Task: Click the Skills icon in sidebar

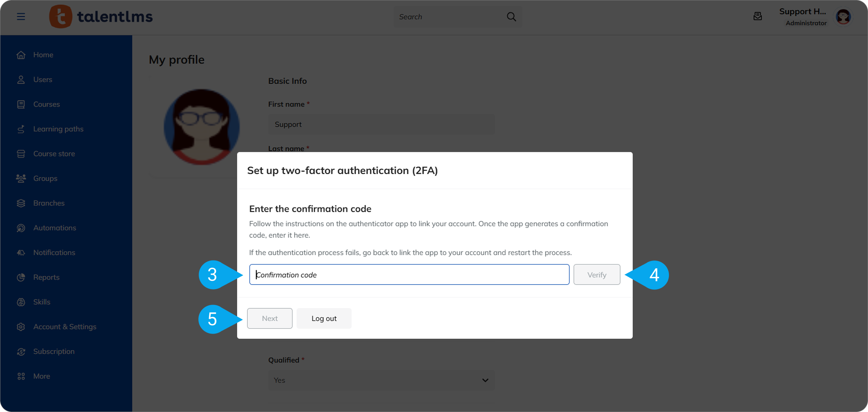Action: [21, 302]
